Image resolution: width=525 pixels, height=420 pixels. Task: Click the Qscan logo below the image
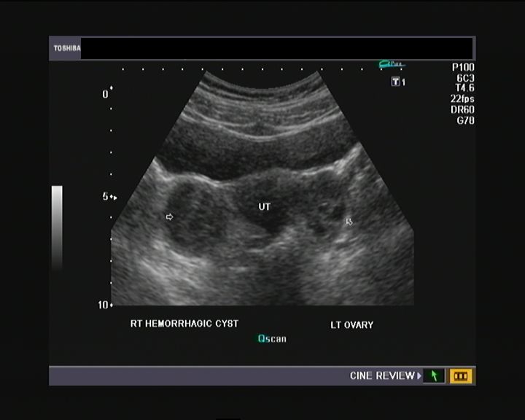pos(272,338)
